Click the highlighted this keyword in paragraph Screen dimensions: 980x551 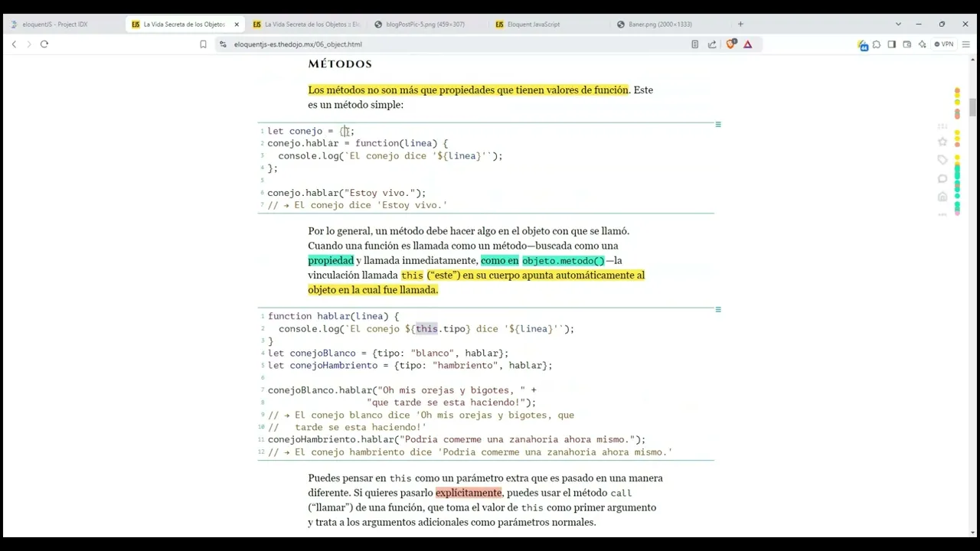click(412, 275)
